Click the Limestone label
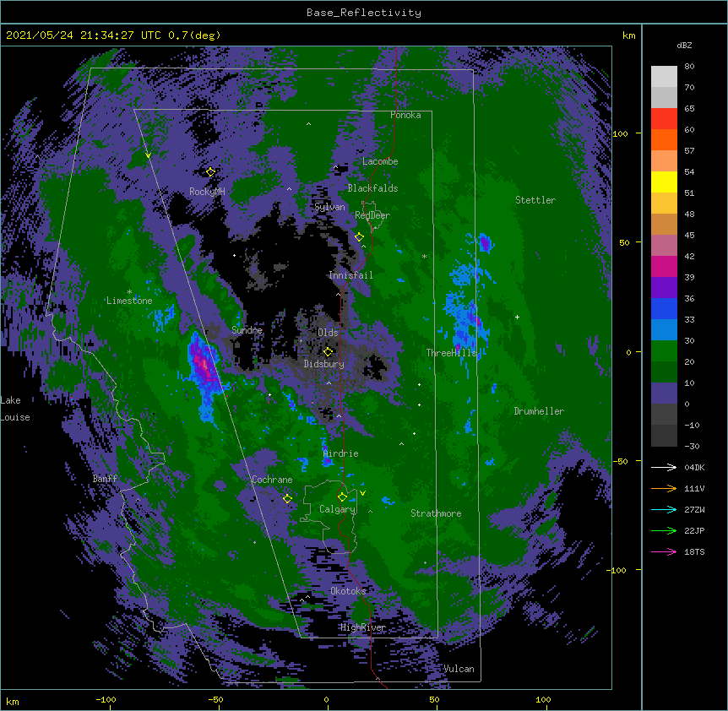The width and height of the screenshot is (728, 711). point(129,301)
